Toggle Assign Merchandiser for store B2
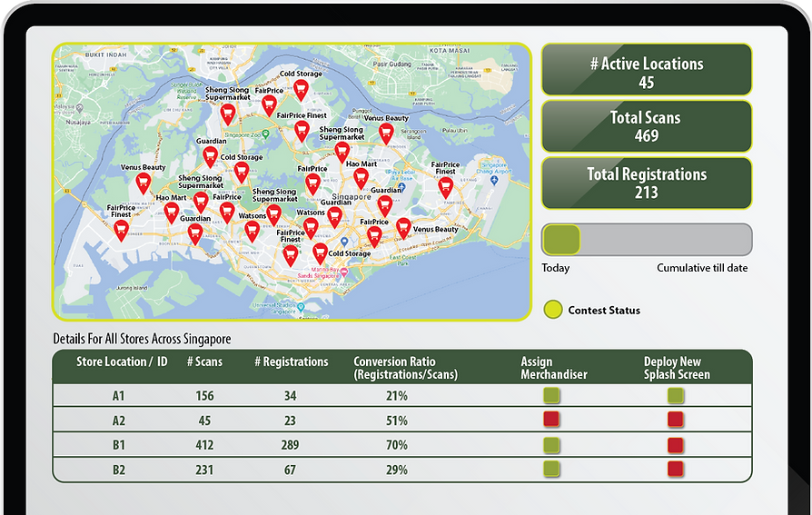This screenshot has height=515, width=812. point(551,469)
